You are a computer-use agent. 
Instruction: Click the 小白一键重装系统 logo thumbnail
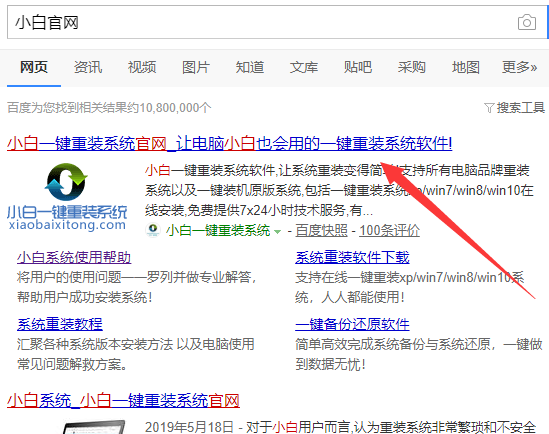coord(67,197)
